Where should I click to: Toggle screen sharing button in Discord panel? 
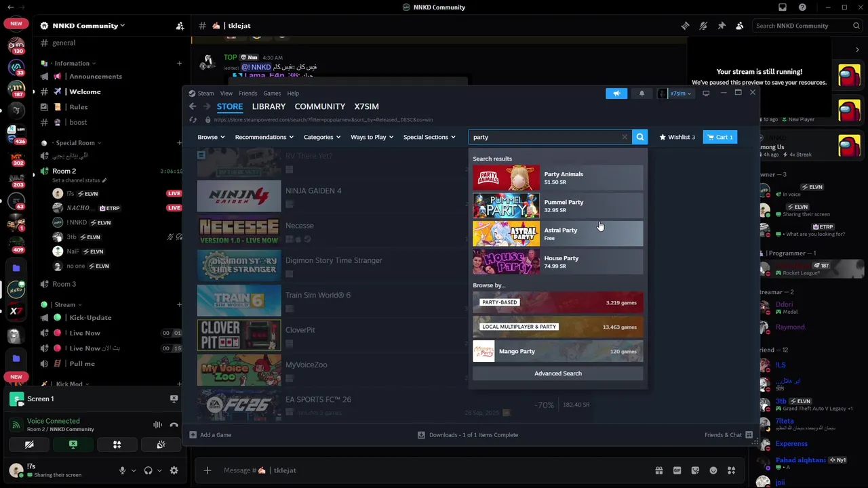pos(73,445)
